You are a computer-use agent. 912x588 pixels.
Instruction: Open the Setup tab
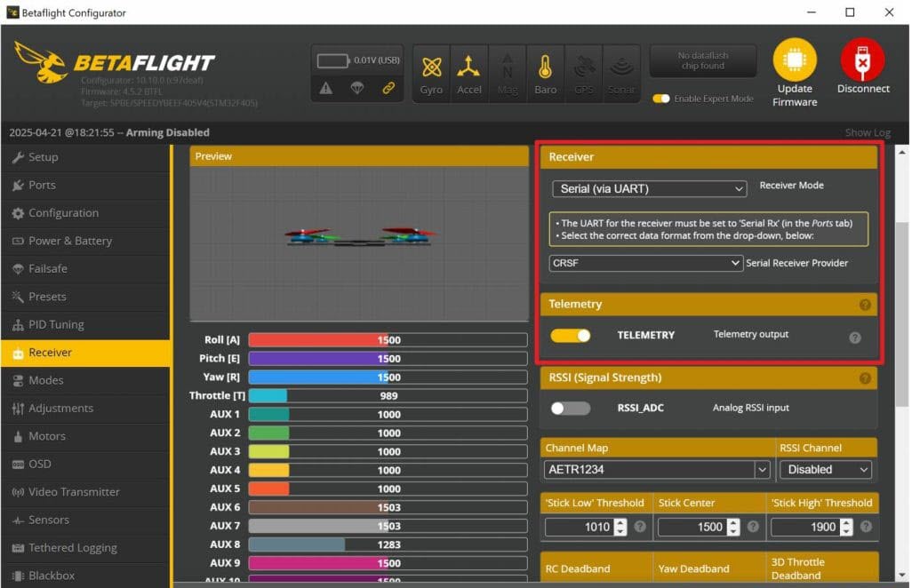[85, 157]
